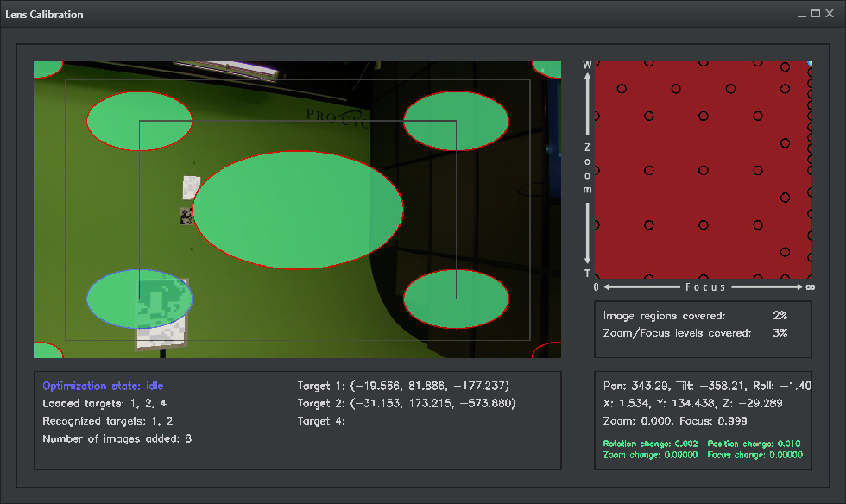Click the blue-outlined bottom-left ellipse region

pos(139,299)
